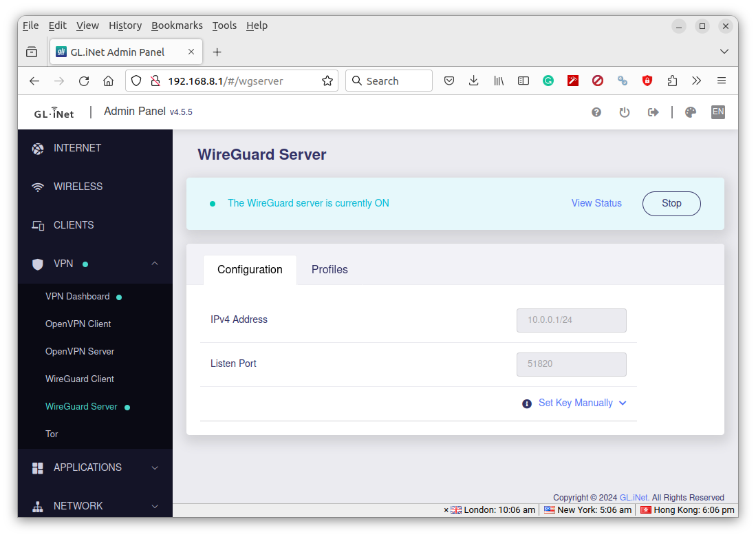The height and width of the screenshot is (537, 756).
Task: Open the library bookshelf icon
Action: (x=499, y=81)
